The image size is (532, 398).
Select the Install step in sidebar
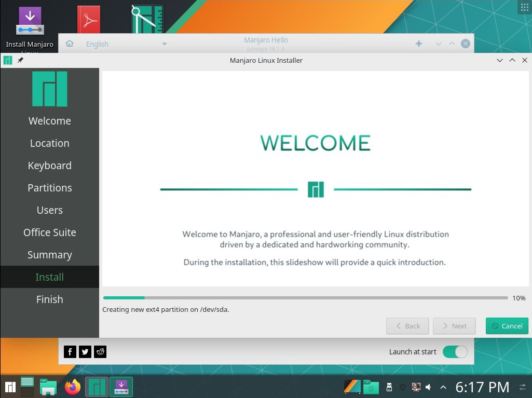tap(49, 277)
